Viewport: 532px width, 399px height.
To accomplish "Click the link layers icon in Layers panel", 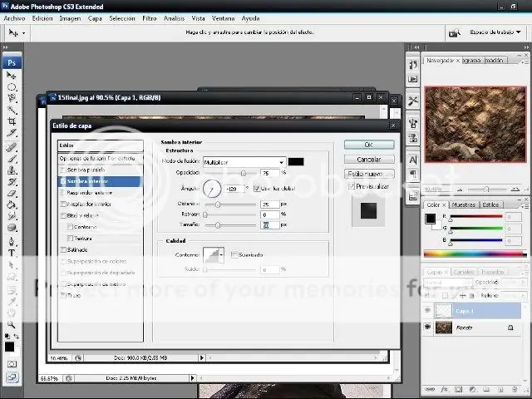I will click(430, 390).
